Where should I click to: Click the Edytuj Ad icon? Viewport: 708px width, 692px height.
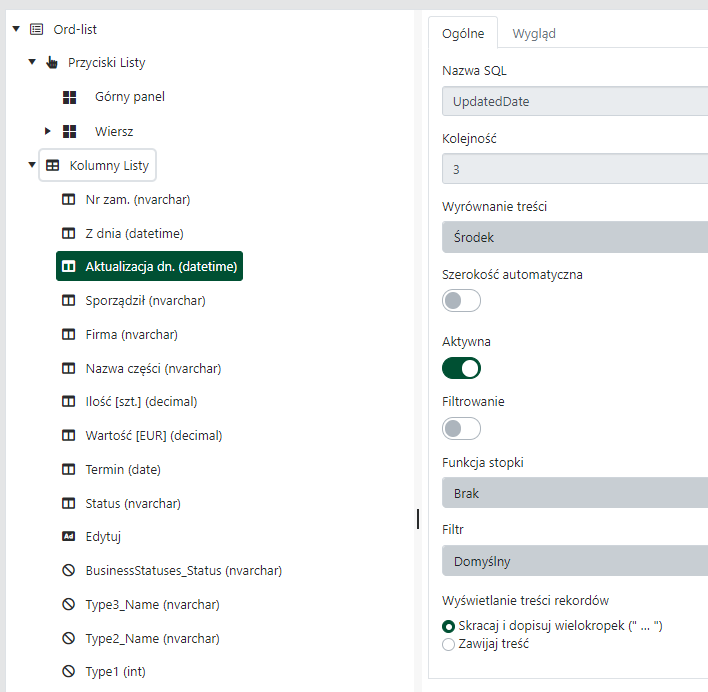(69, 537)
